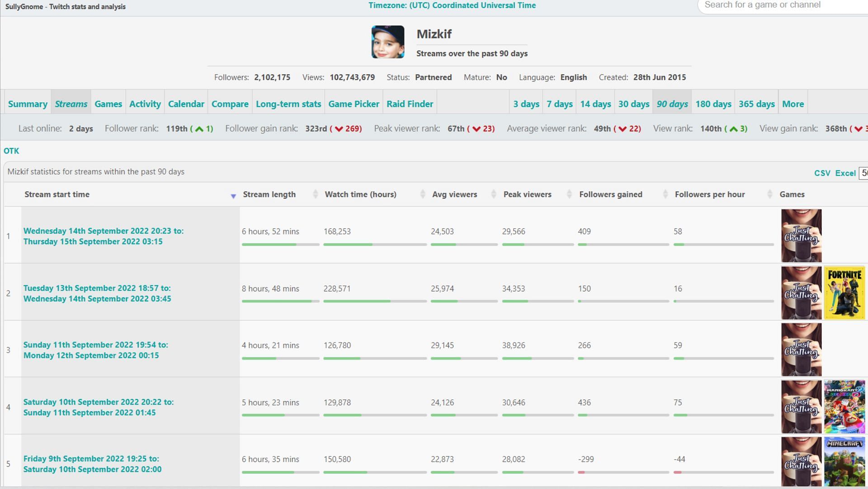This screenshot has height=489, width=868.
Task: Open the OTK team link
Action: (x=11, y=151)
